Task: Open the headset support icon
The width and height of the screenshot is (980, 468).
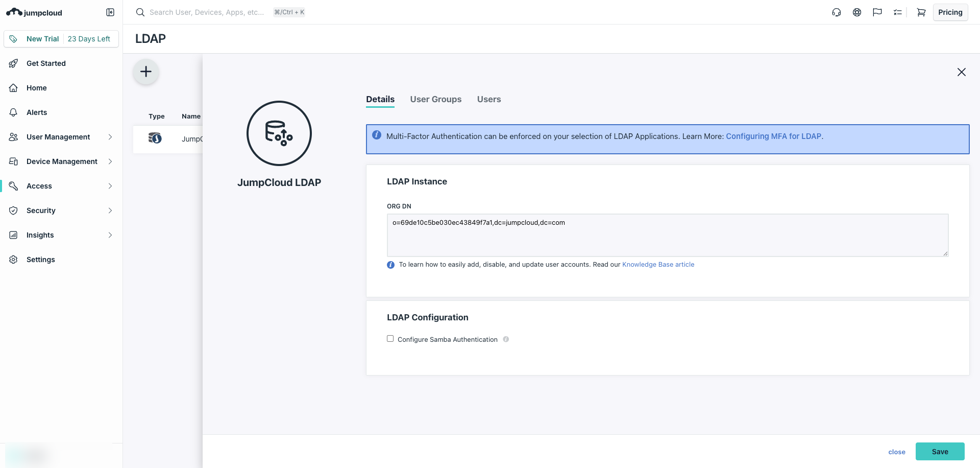Action: click(x=837, y=12)
